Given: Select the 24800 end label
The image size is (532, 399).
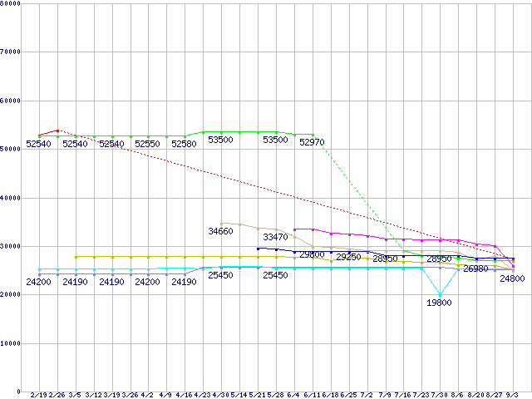Looking at the screenshot, I should 512,279.
